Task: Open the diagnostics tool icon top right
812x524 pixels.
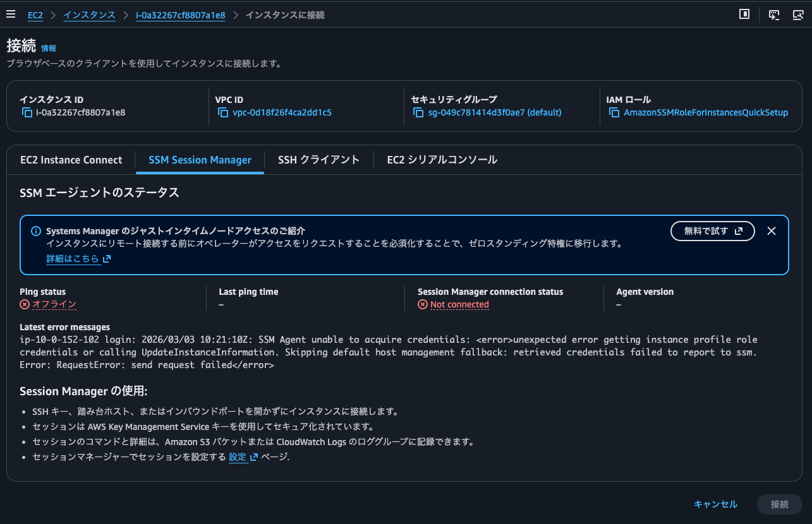Action: pyautogui.click(x=798, y=14)
